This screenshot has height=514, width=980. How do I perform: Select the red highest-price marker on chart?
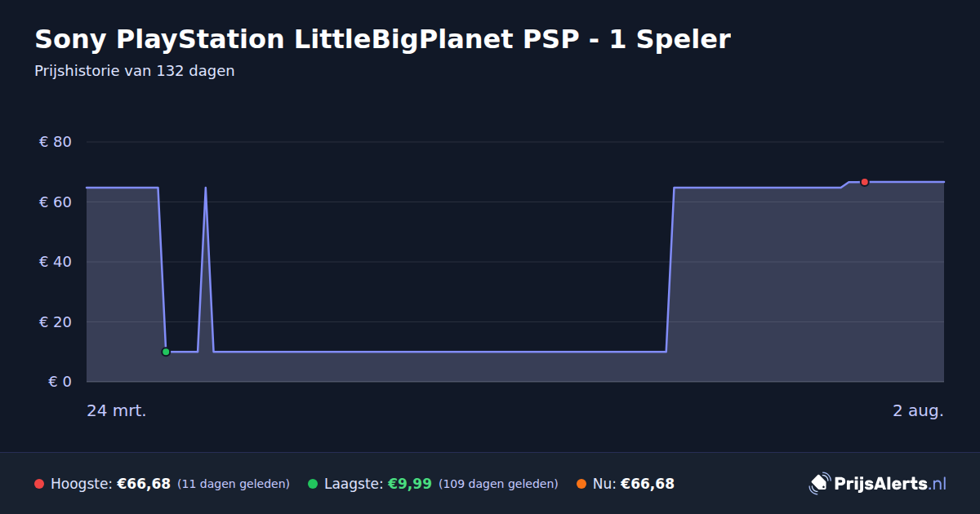click(x=864, y=182)
